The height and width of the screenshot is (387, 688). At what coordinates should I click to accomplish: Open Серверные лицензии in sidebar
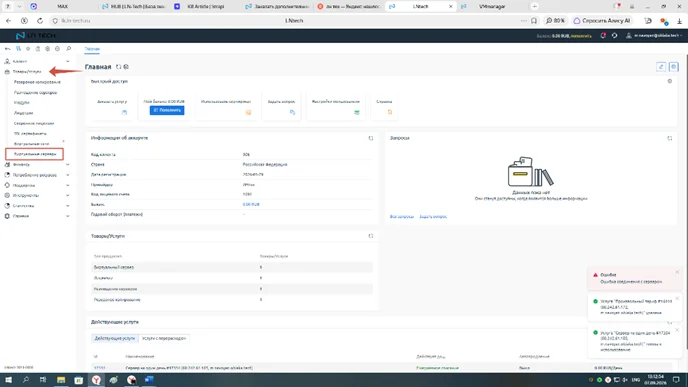coord(34,123)
